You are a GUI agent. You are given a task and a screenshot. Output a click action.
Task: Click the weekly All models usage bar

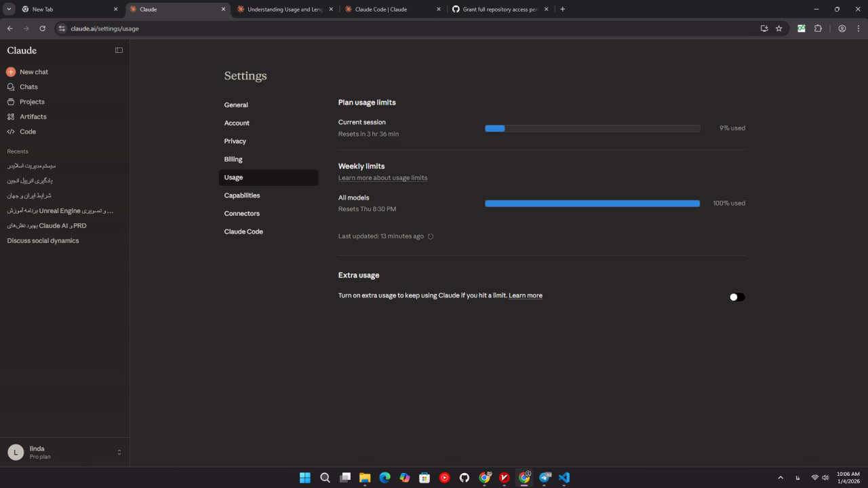(592, 203)
